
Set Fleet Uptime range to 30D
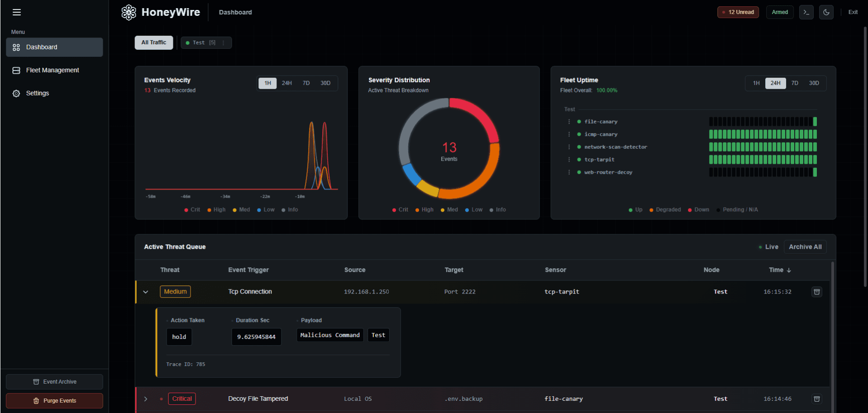tap(814, 83)
